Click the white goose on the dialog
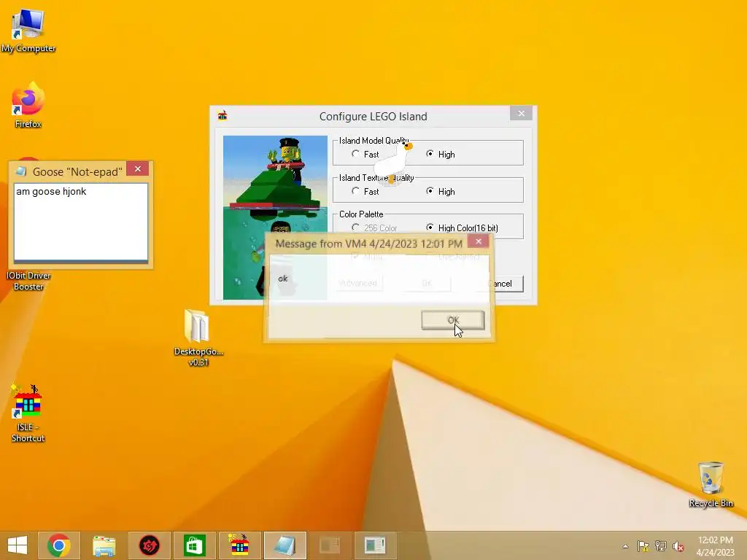Screen dimensions: 747x560 393,162
